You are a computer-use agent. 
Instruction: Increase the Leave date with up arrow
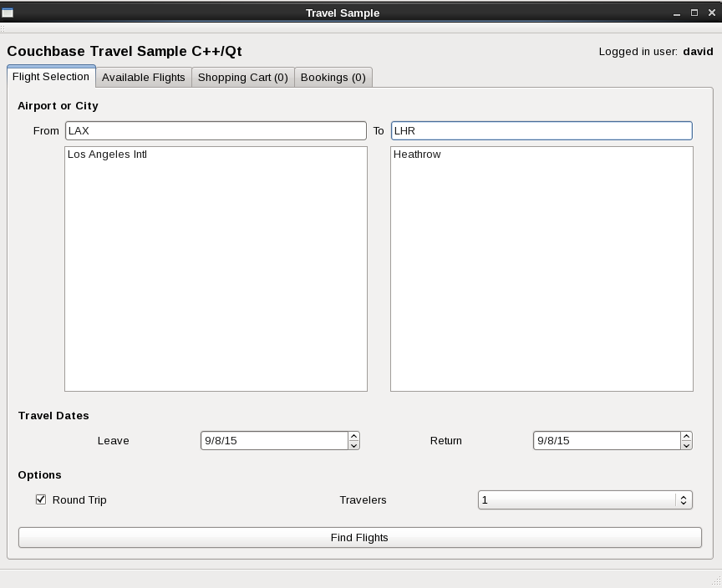pyautogui.click(x=353, y=436)
